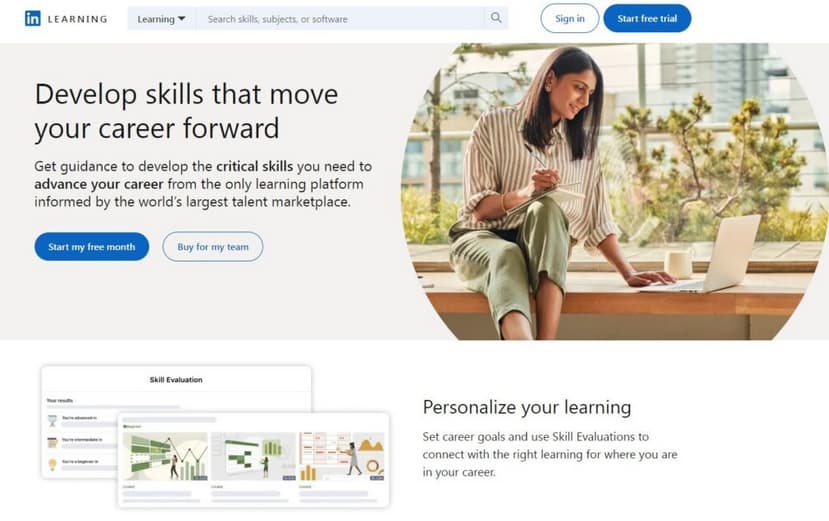Open the first course thumbnail with line chart
The image size is (829, 521).
[165, 456]
